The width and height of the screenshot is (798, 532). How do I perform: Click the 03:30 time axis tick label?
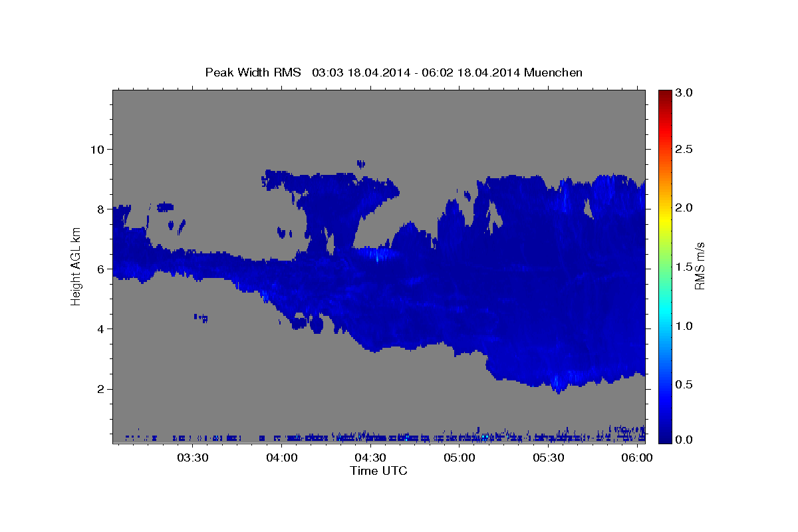pyautogui.click(x=193, y=458)
